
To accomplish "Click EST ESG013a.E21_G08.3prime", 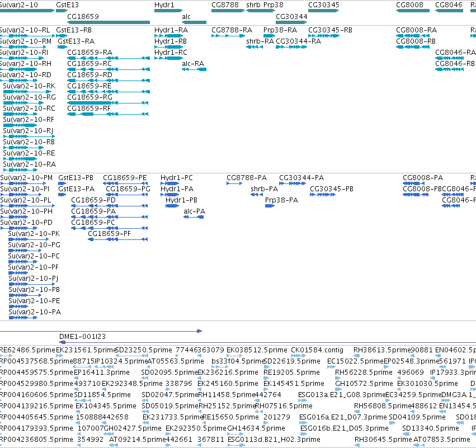I will coord(342,394).
